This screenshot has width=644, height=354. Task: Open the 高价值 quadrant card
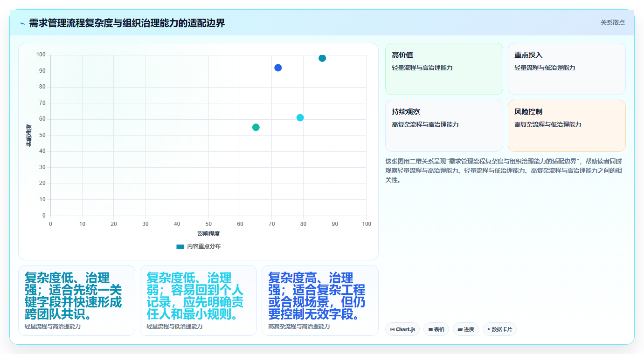click(444, 69)
